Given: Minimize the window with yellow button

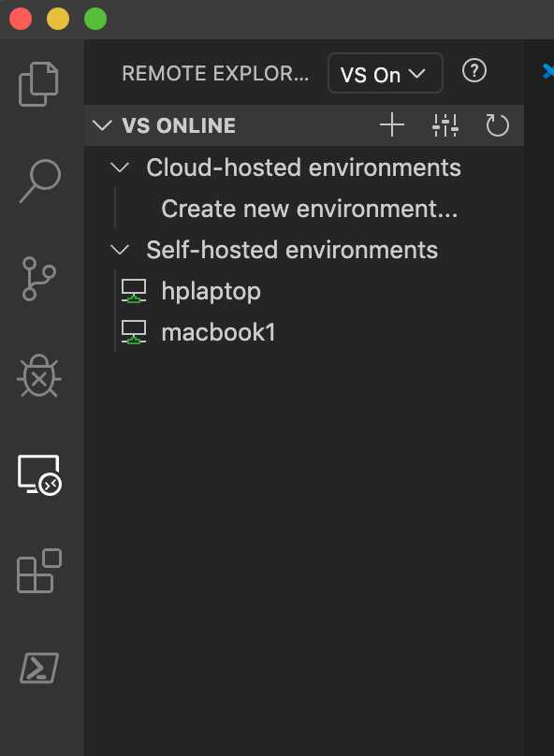Looking at the screenshot, I should (58, 19).
